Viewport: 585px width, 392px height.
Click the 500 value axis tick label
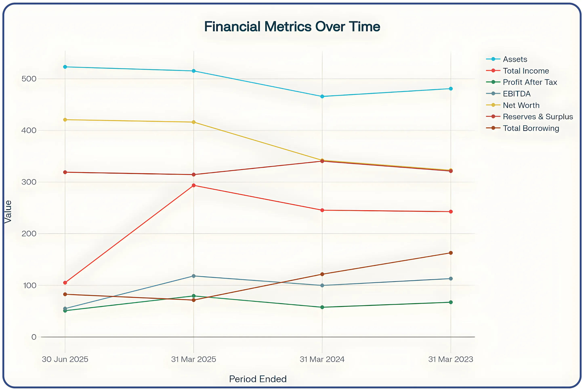point(29,79)
